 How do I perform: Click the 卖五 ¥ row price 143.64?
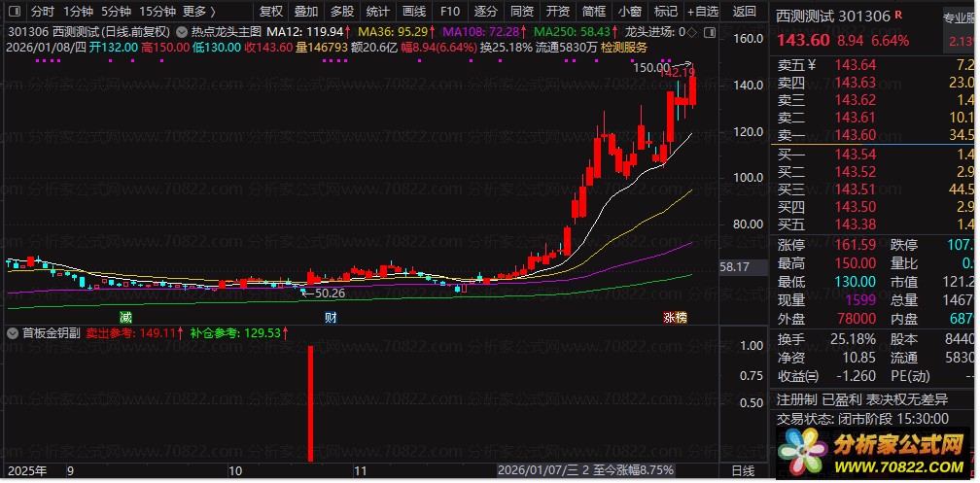click(x=856, y=65)
